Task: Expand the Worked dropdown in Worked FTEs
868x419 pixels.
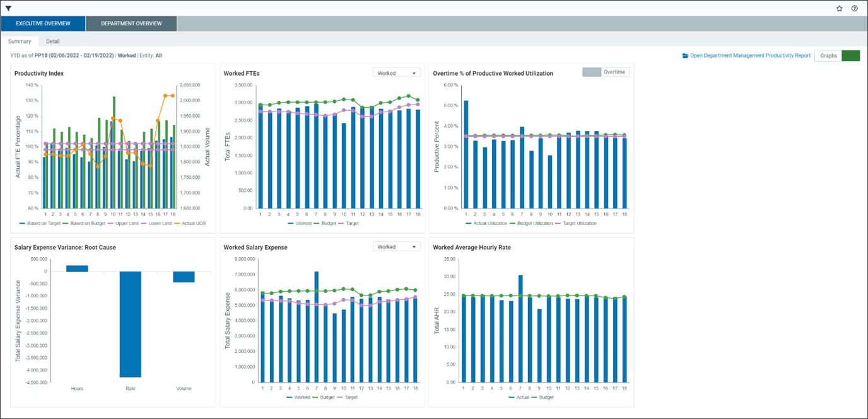Action: (x=396, y=73)
